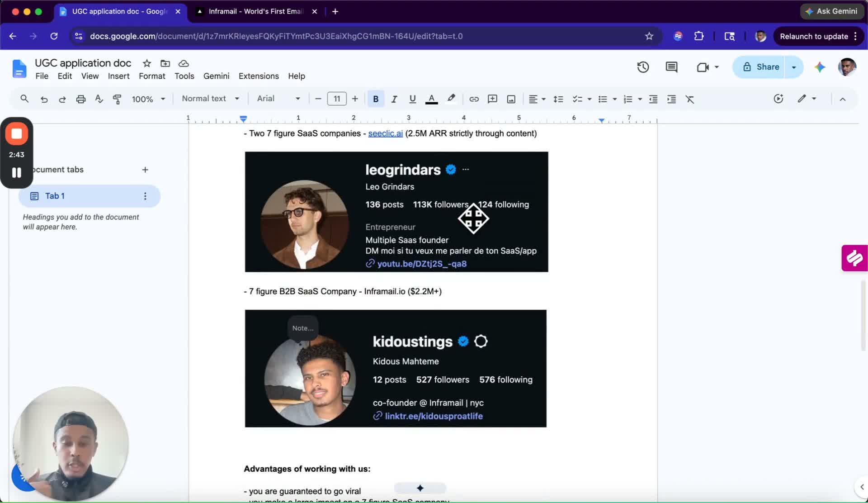Reload the page
The image size is (868, 503).
[x=54, y=36]
